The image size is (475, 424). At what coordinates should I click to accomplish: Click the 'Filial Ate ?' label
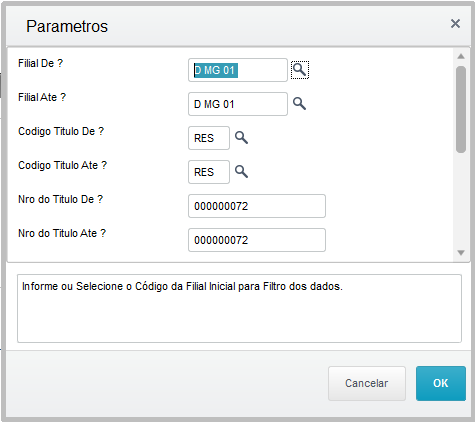pos(42,97)
